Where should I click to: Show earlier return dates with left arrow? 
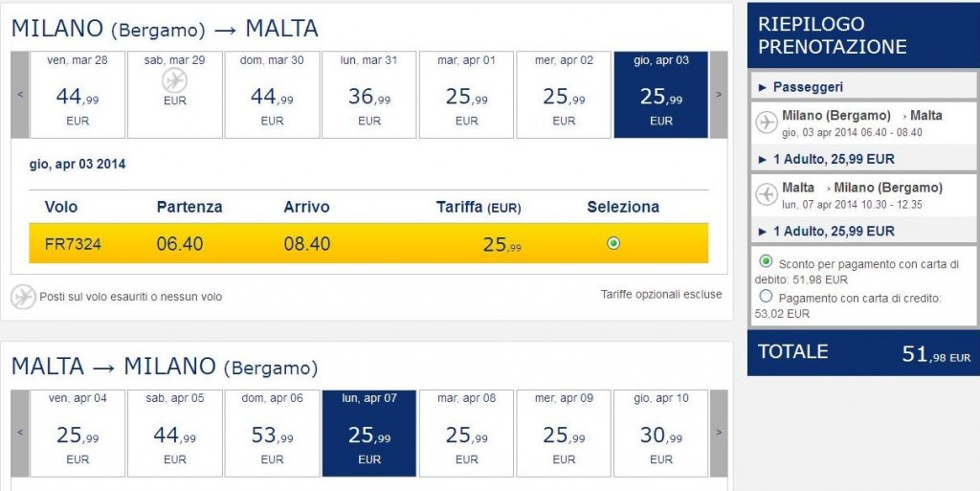(x=19, y=433)
